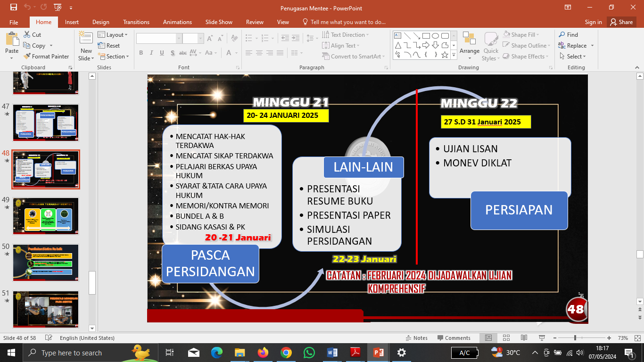Viewport: 644px width, 362px height.
Task: Switch to the Animations tab
Action: click(178, 22)
